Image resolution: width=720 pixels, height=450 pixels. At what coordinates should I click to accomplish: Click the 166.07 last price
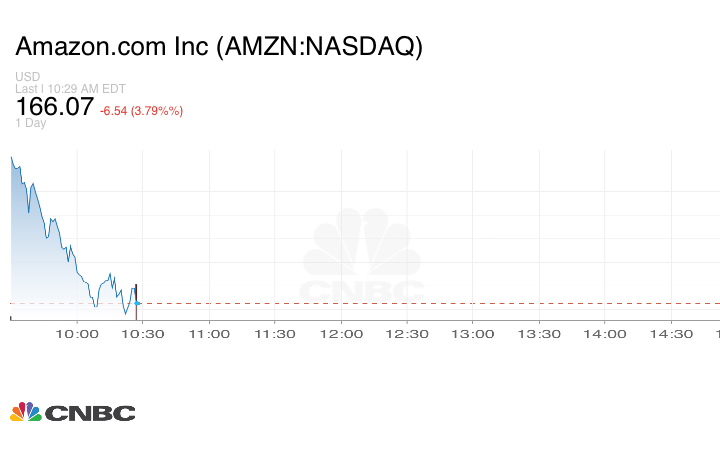click(x=54, y=107)
